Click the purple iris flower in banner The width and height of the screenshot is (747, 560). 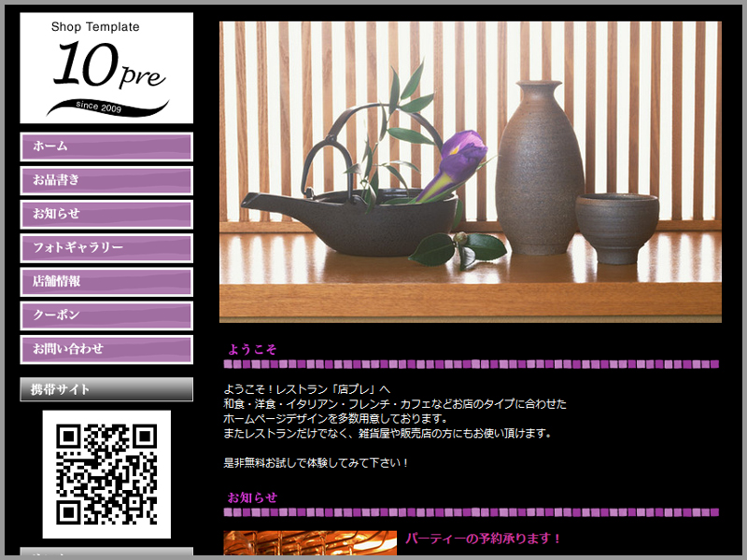coord(458,161)
